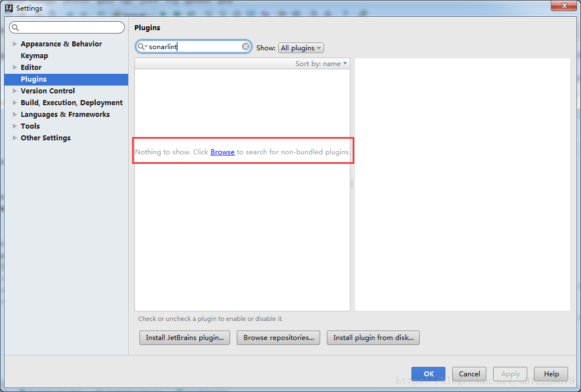Expand the Editor tree arrow
The width and height of the screenshot is (581, 392).
coord(15,67)
